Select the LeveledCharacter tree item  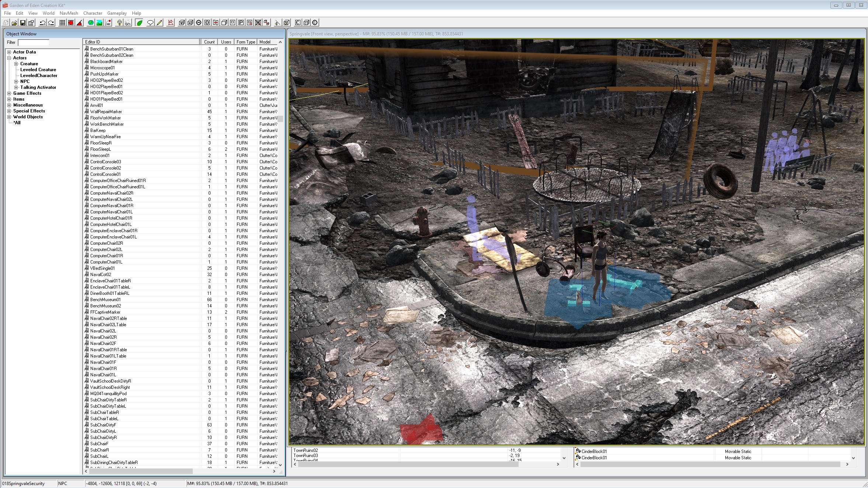click(39, 76)
